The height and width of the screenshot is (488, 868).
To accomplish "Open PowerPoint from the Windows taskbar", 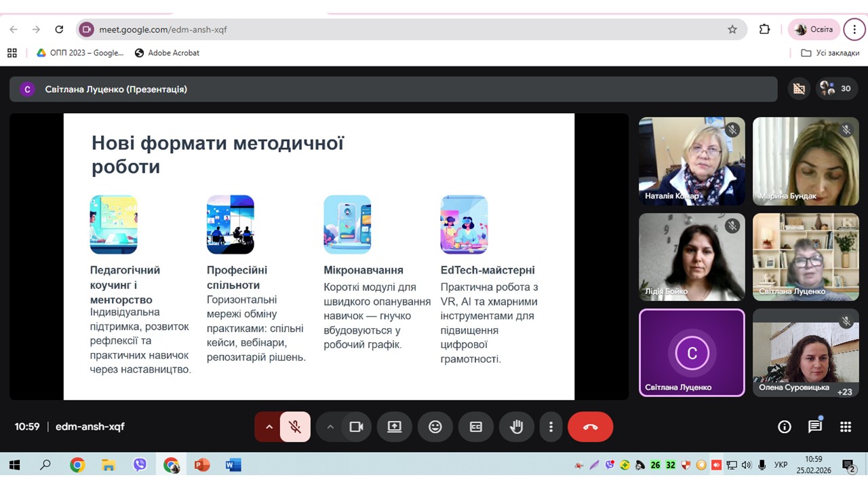I will [202, 465].
